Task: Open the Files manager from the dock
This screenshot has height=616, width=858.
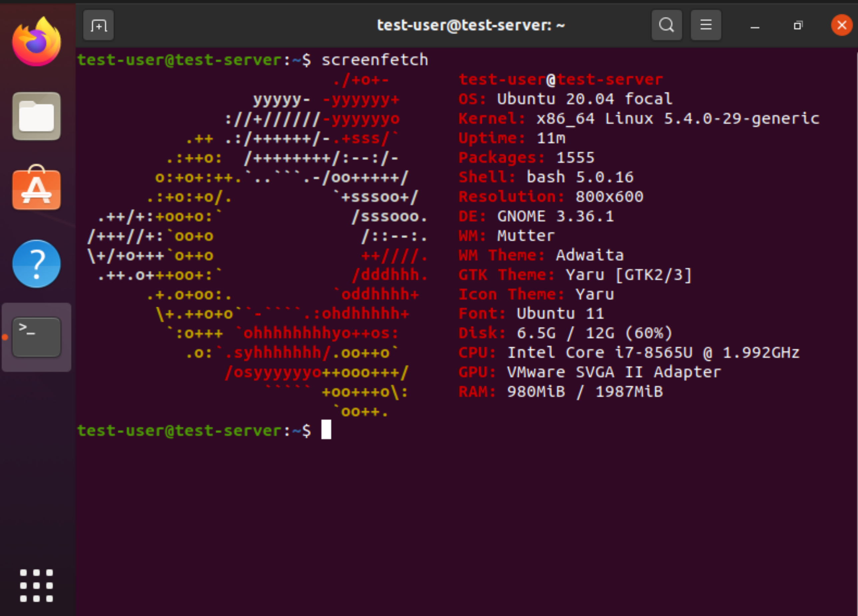Action: coord(36,116)
